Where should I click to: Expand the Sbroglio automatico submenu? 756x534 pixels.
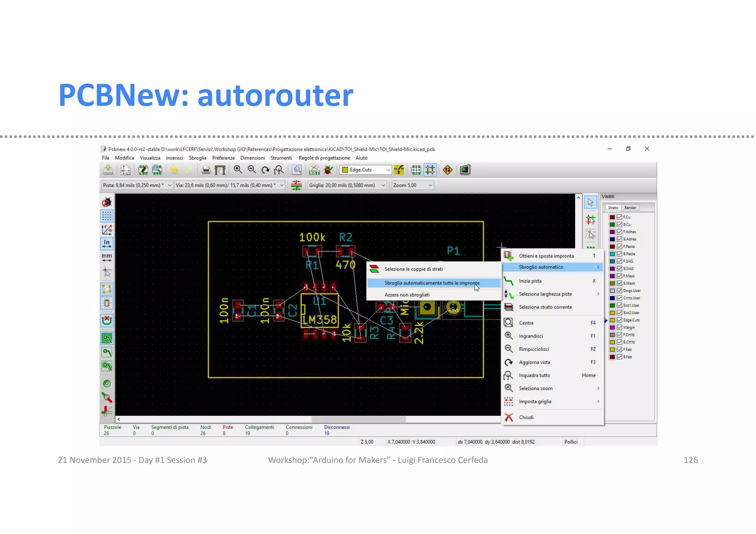[x=553, y=267]
